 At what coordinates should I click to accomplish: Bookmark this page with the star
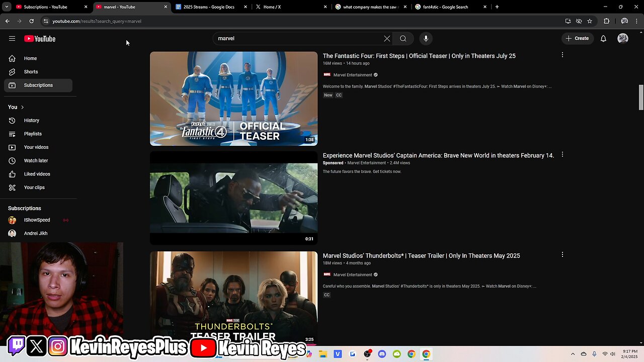click(x=590, y=21)
